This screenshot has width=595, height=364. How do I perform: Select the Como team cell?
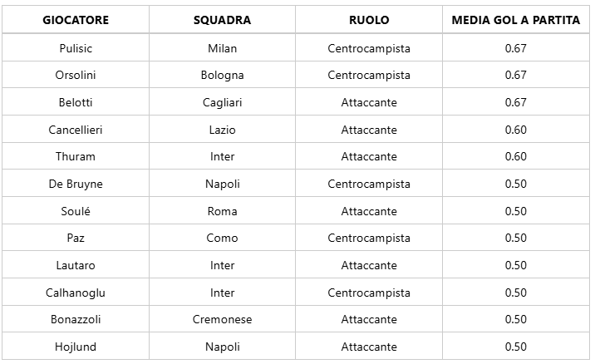click(222, 238)
